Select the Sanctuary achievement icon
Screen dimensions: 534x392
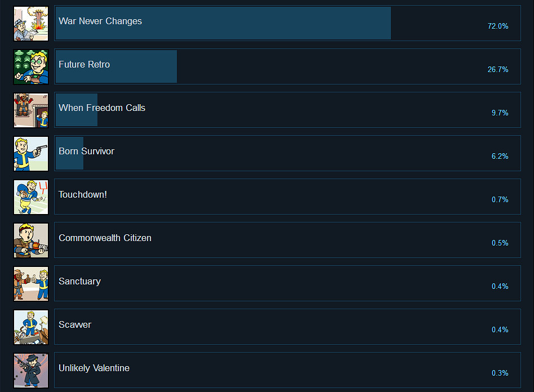[31, 284]
